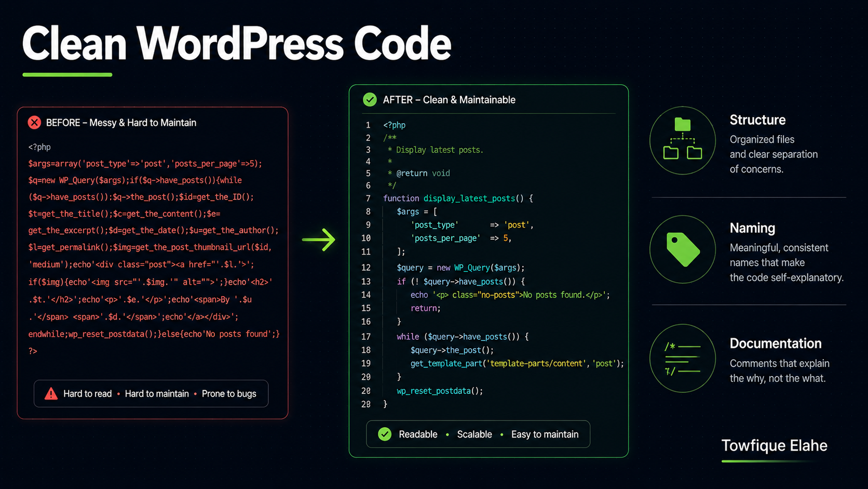Click the 'Structure' heading
Image resolution: width=868 pixels, height=489 pixels.
(x=757, y=120)
